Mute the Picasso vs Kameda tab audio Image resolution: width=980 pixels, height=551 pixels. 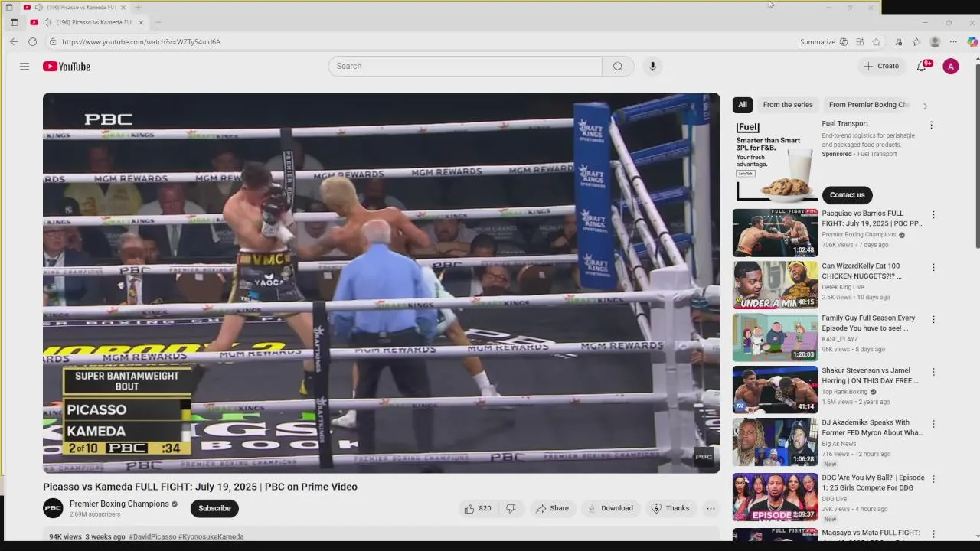[x=47, y=22]
